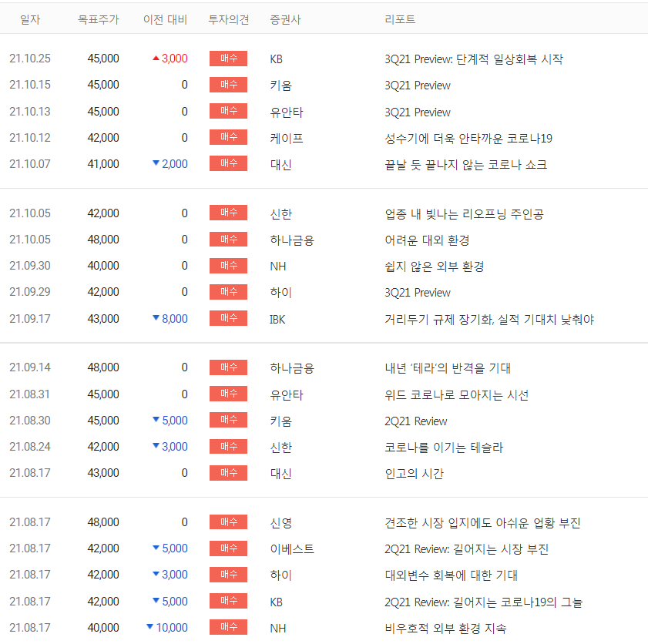Click the 매수 badge in the 케이프 row
The image size is (648, 644).
pos(229,137)
